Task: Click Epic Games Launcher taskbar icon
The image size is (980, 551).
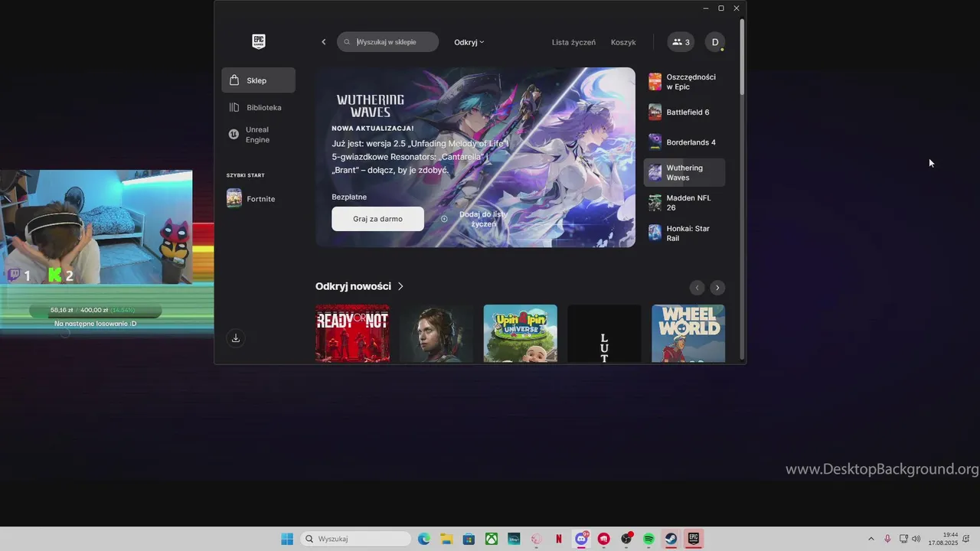Action: [694, 539]
